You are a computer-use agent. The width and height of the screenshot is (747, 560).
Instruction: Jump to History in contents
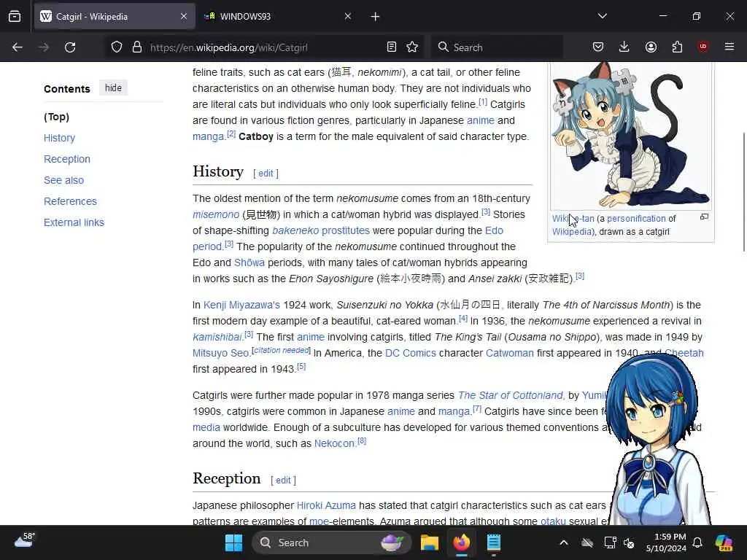(x=60, y=138)
